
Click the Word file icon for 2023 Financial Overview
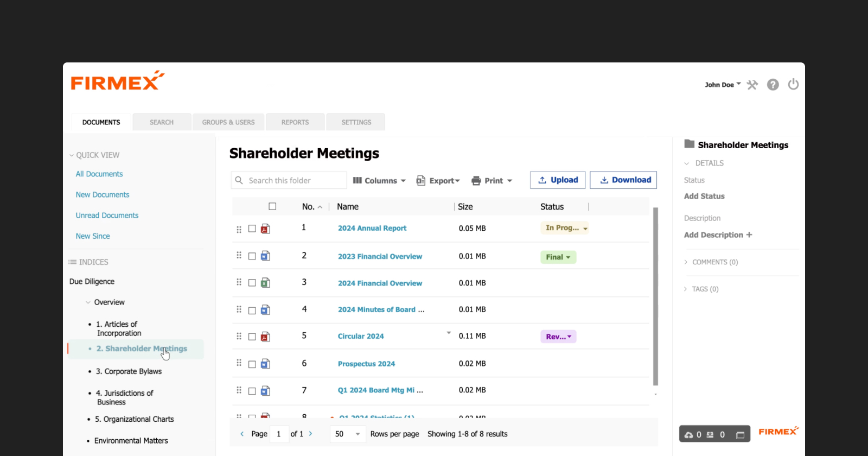(265, 256)
